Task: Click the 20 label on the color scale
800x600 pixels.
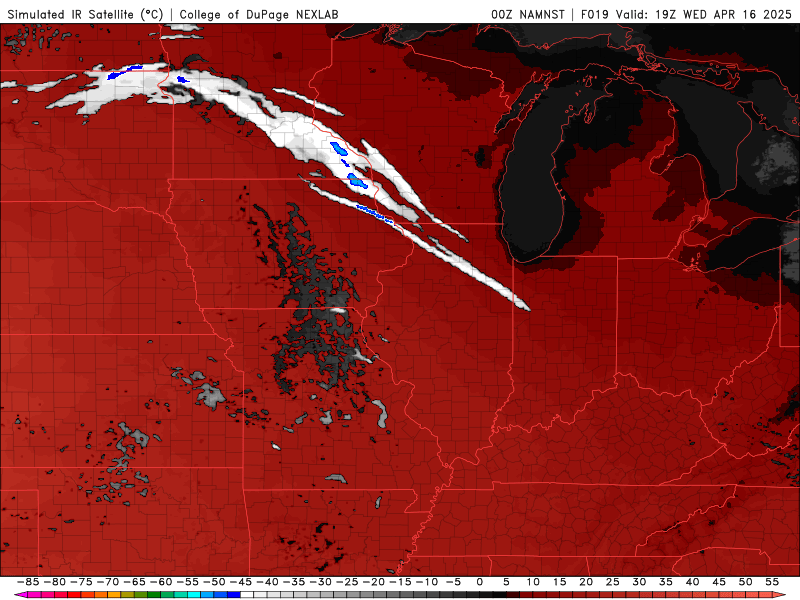Action: point(586,582)
